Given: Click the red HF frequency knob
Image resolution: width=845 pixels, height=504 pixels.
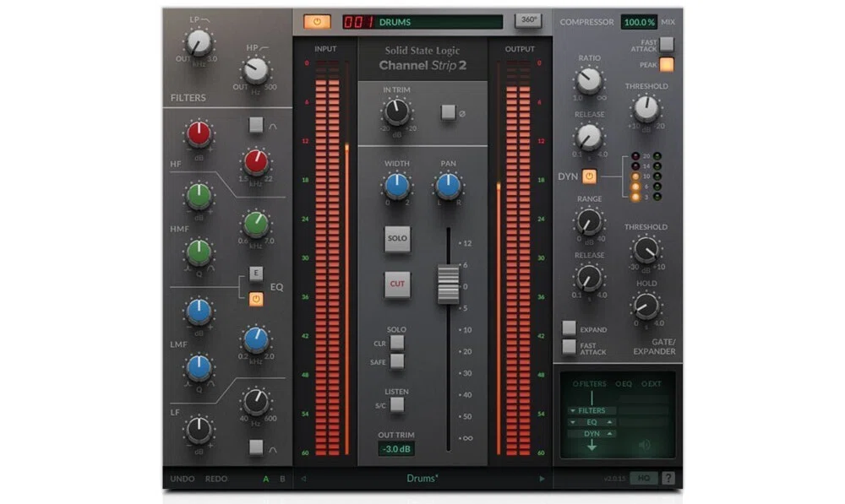Looking at the screenshot, I should pos(255,161).
